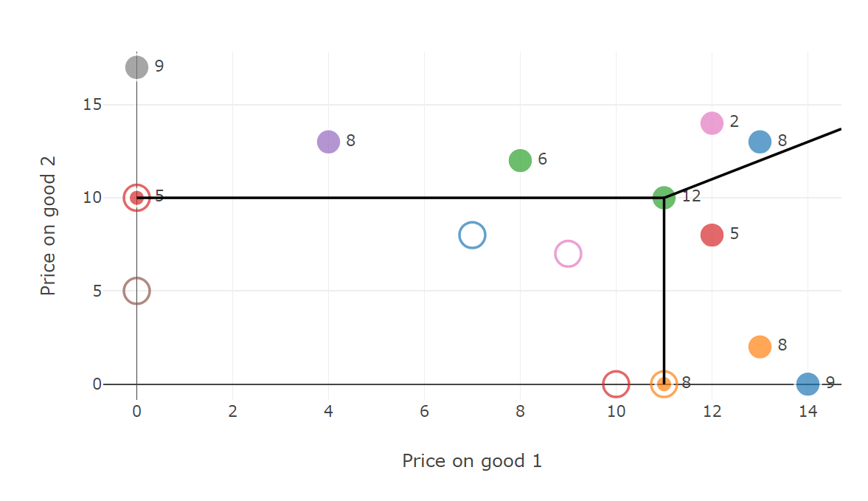The height and width of the screenshot is (501, 868).
Task: Click the "Price on good 1" axis title
Action: tap(472, 461)
